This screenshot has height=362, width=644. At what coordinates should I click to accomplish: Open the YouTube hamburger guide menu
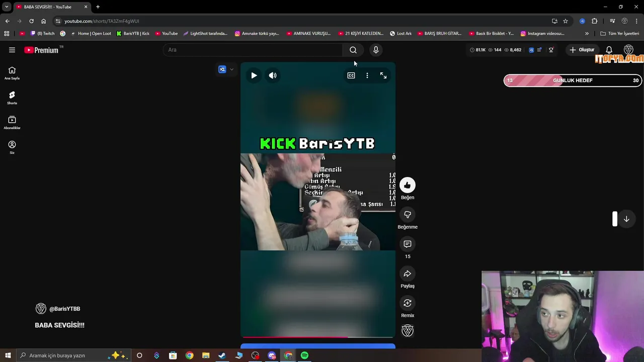tap(12, 50)
